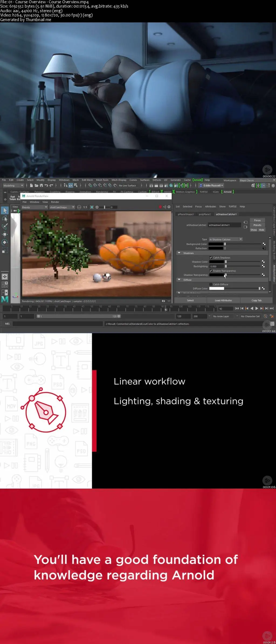The width and height of the screenshot is (276, 644).
Task: Click the Presets button
Action: [x=257, y=225]
